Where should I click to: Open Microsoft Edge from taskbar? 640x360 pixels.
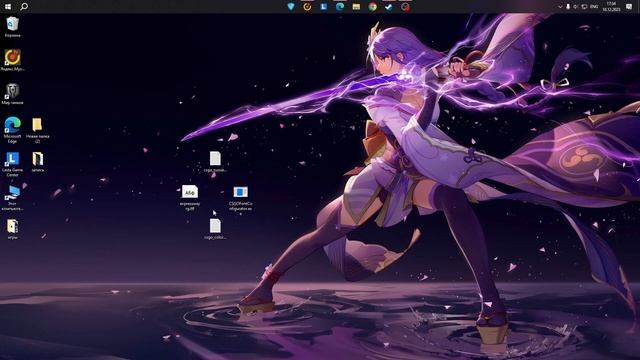click(340, 7)
